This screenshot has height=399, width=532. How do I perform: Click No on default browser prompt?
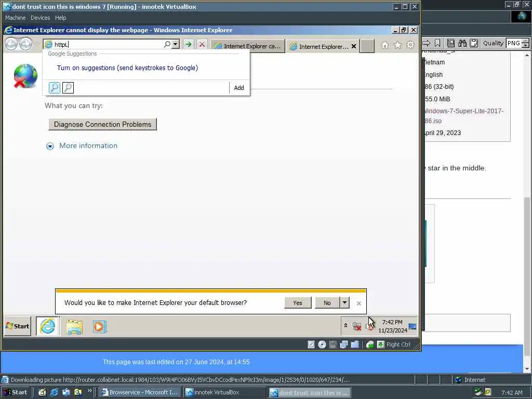pos(327,303)
